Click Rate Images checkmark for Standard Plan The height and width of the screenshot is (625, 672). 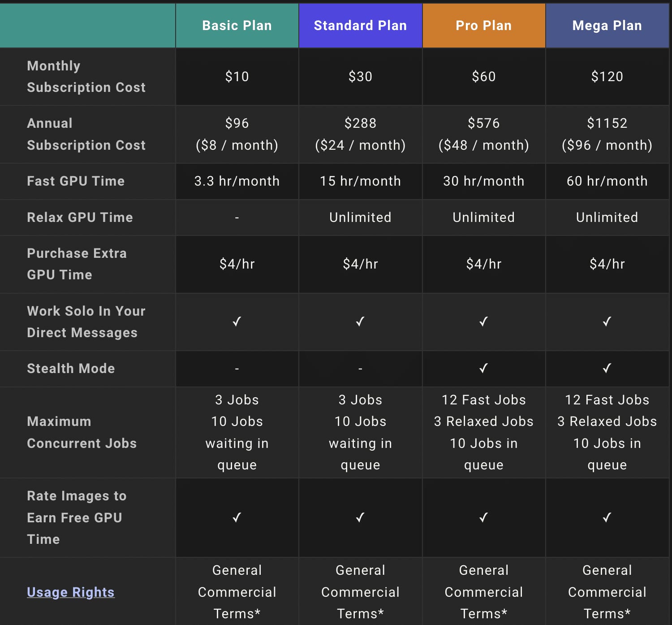point(360,517)
